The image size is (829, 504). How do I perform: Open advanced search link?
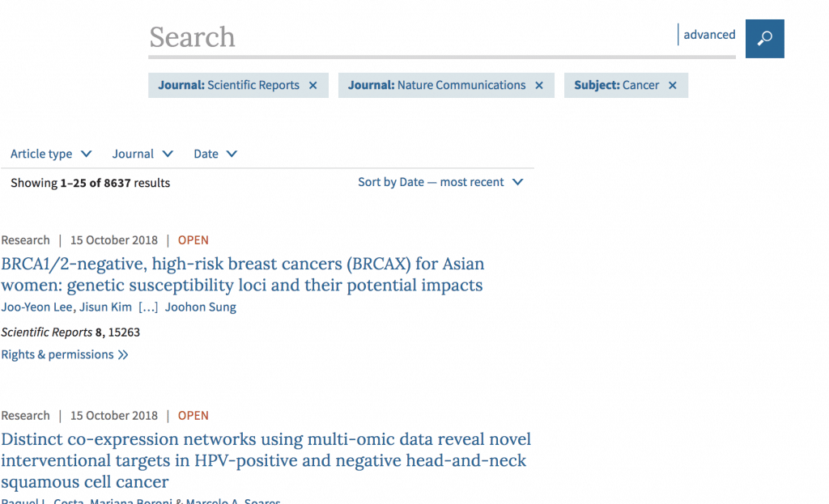pos(709,34)
